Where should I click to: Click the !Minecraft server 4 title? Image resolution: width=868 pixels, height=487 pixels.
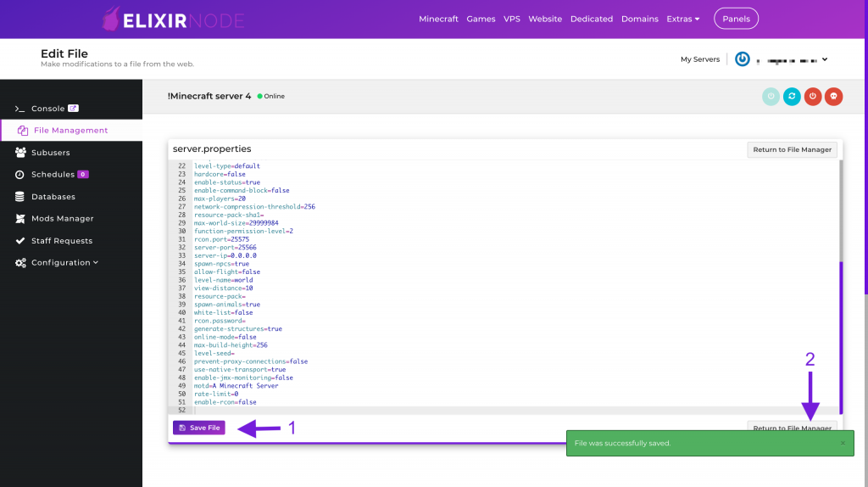209,96
